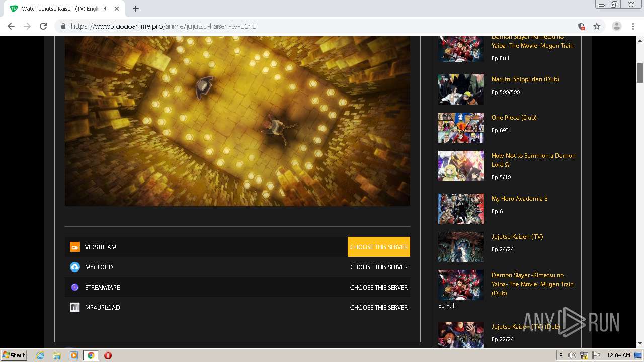Open Jujutsu Kaisen (TV) Ep 24/24 link
The image size is (644, 362).
[517, 236]
